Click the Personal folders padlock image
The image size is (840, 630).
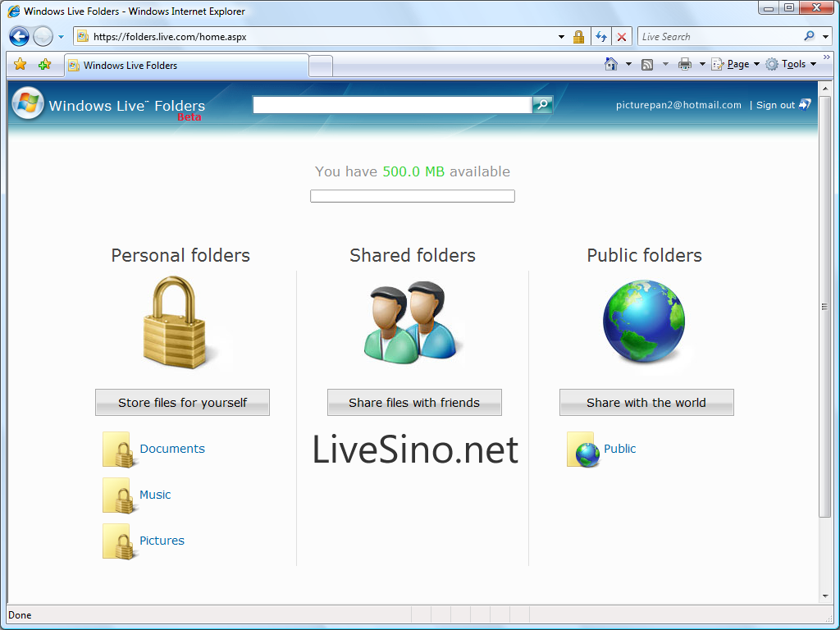[175, 322]
